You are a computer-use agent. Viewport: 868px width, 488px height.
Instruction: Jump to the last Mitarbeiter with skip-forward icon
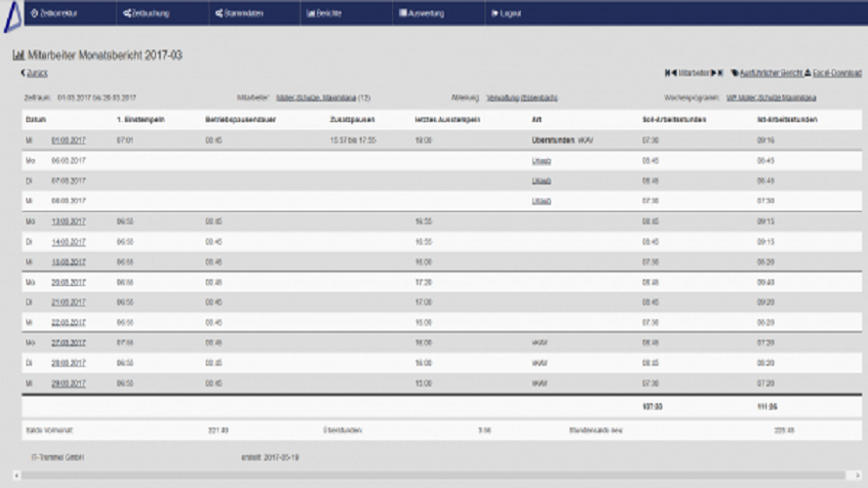click(720, 72)
